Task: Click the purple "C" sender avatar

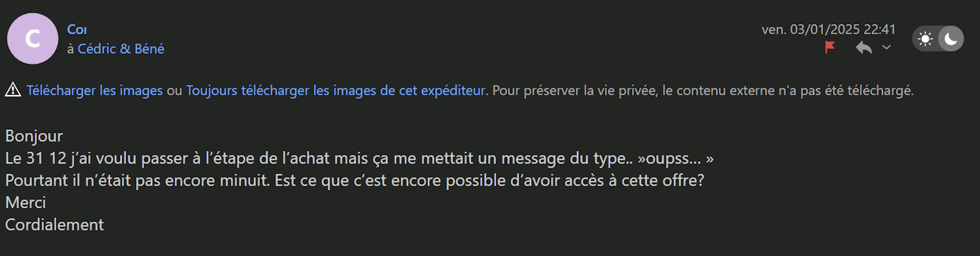Action: pyautogui.click(x=33, y=39)
